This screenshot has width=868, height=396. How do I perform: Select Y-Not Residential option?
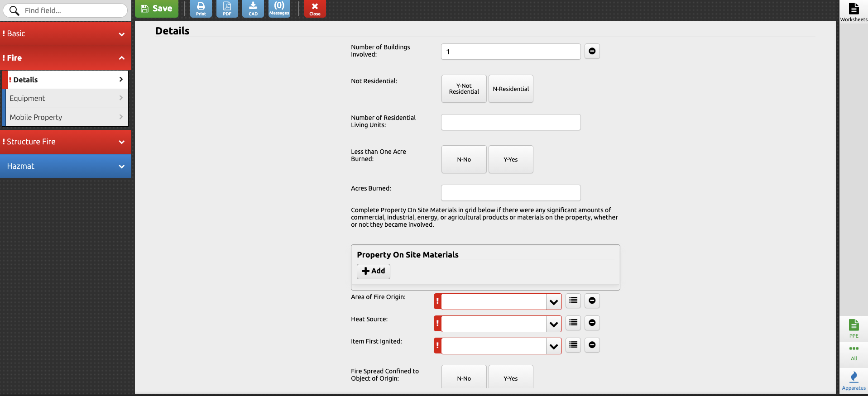(x=464, y=89)
